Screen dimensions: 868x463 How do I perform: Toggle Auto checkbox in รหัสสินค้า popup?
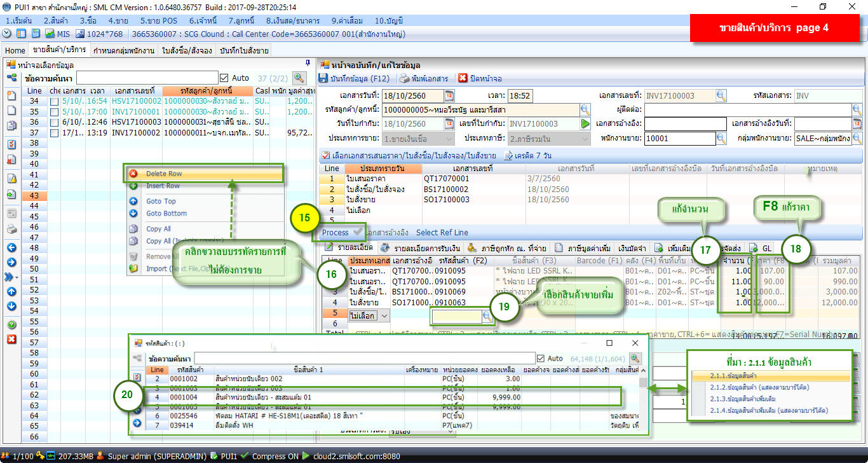click(541, 359)
